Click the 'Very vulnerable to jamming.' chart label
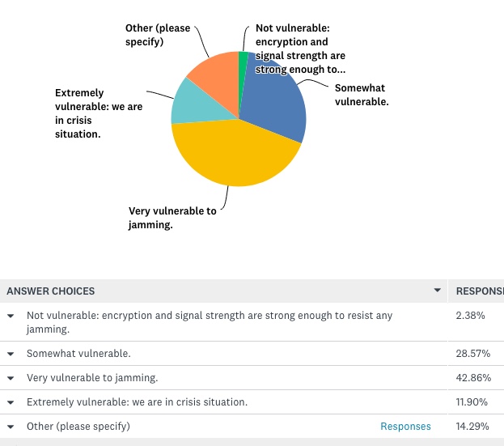This screenshot has height=446, width=504. click(172, 218)
